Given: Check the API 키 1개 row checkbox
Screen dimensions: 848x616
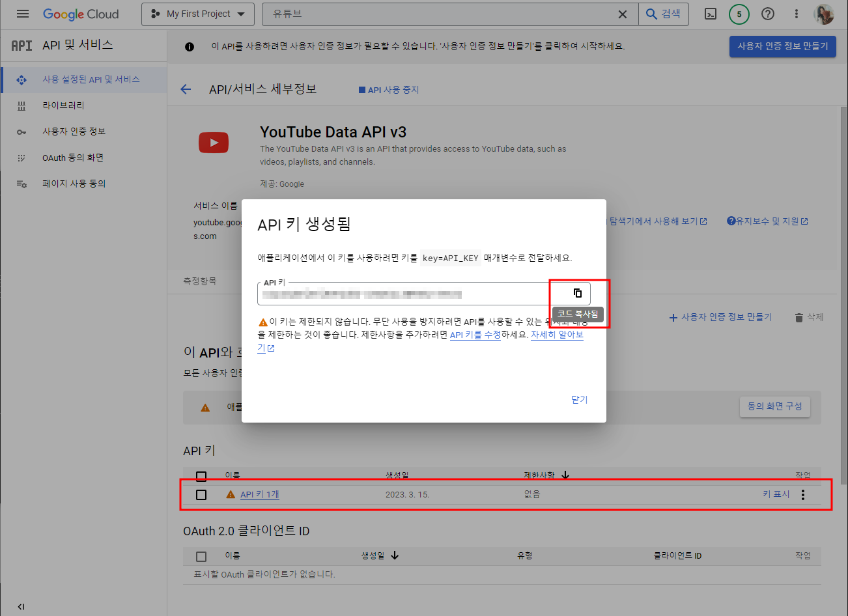Looking at the screenshot, I should 201,495.
